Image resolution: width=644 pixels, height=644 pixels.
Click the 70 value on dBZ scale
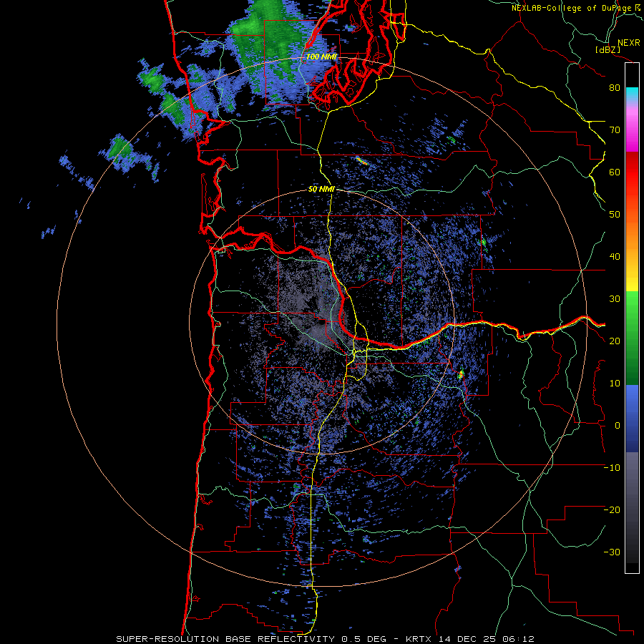click(x=615, y=130)
